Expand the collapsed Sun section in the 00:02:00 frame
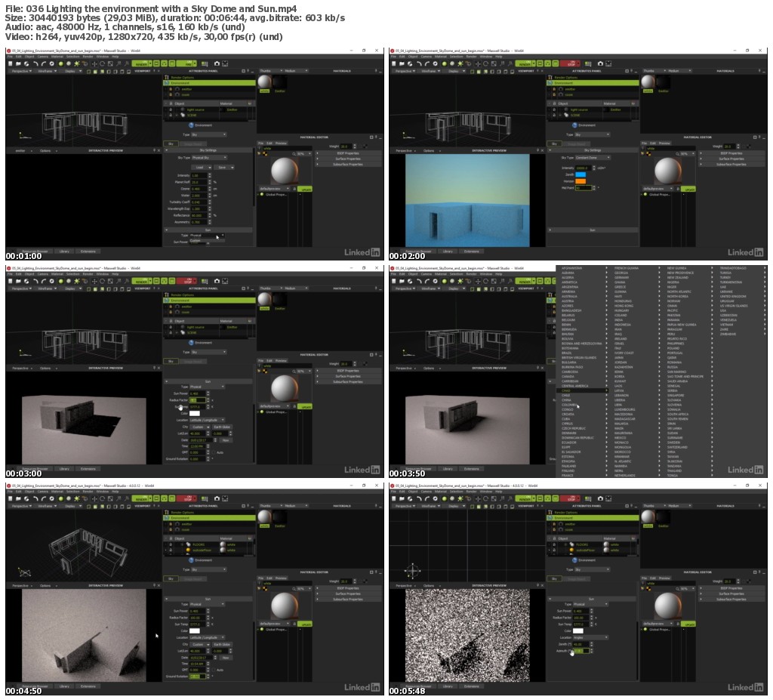The height and width of the screenshot is (700, 773). 593,230
